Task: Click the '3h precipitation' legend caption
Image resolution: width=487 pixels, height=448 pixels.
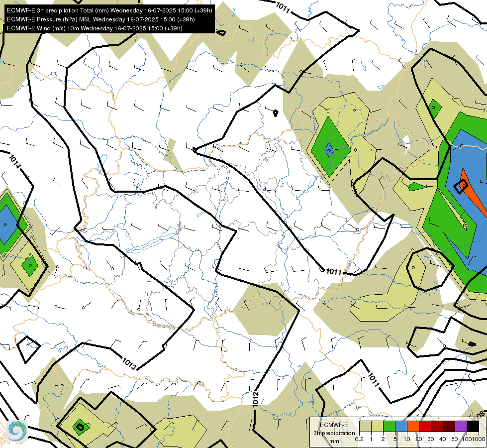Action: coord(334,433)
